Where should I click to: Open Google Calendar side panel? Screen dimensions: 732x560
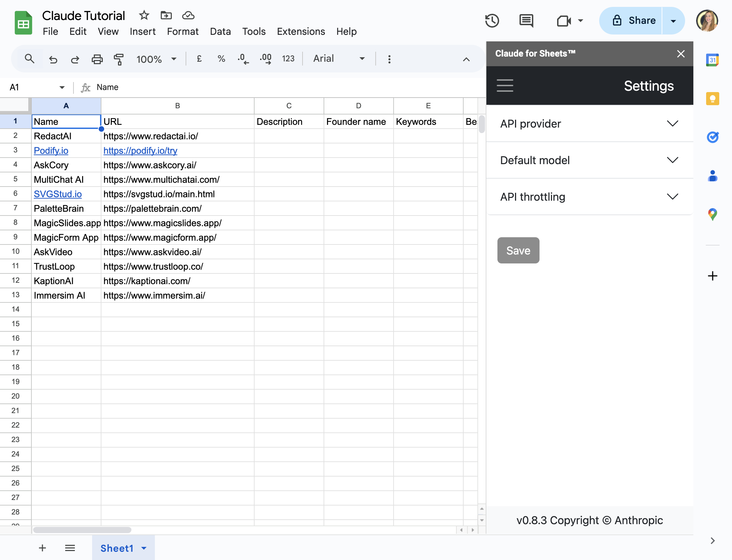pyautogui.click(x=712, y=60)
